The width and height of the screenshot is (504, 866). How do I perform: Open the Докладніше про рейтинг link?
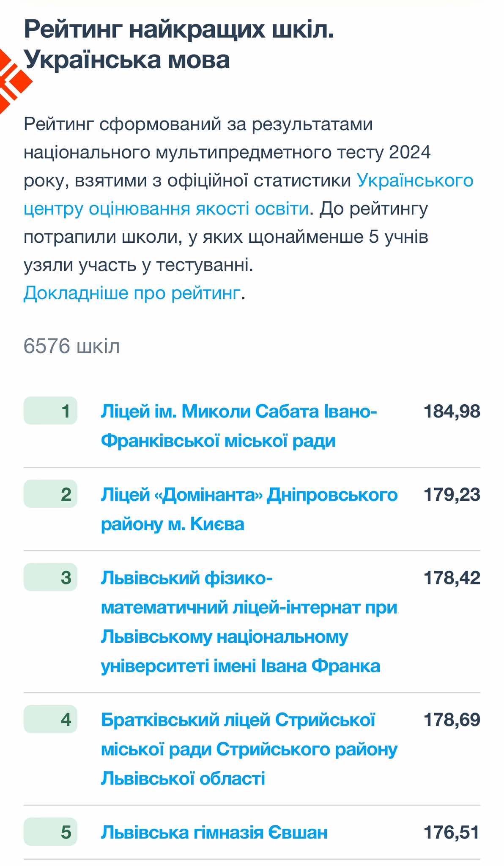tap(132, 293)
